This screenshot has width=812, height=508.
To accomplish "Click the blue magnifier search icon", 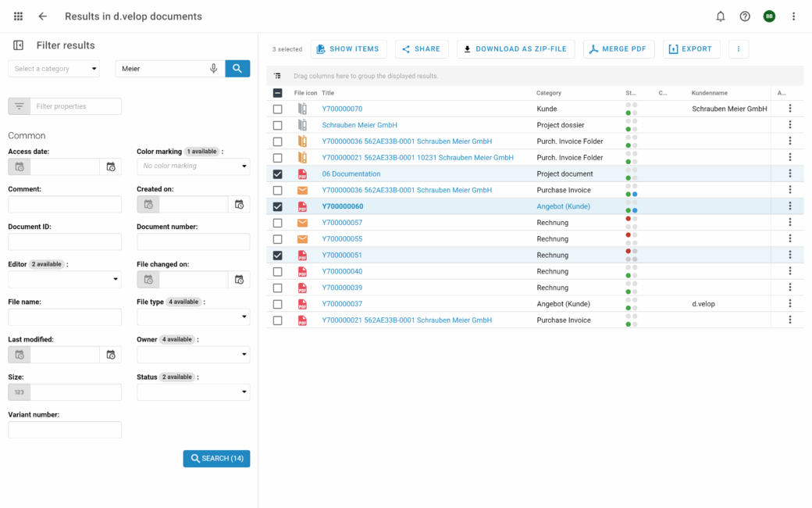I will click(x=237, y=69).
